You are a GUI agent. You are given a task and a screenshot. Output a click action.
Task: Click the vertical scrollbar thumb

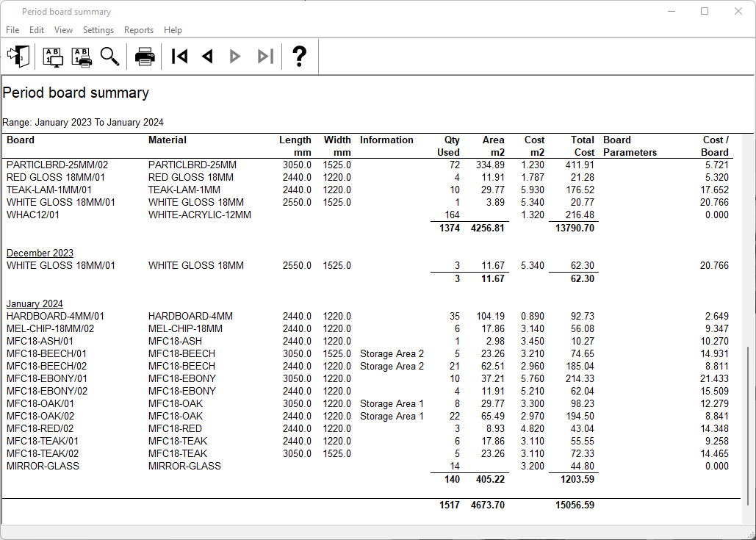click(x=749, y=425)
